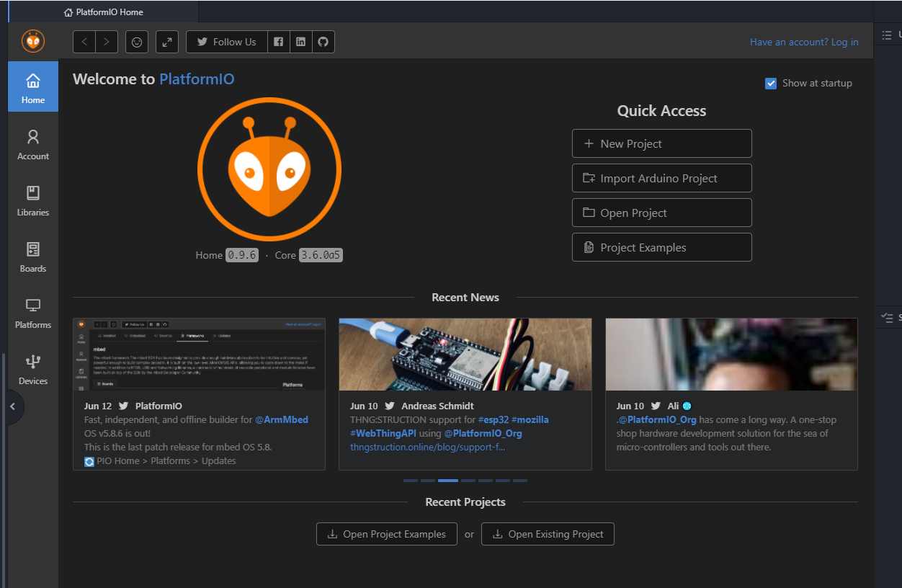Open Project Examples from Quick Access
The width and height of the screenshot is (902, 588).
coord(662,247)
